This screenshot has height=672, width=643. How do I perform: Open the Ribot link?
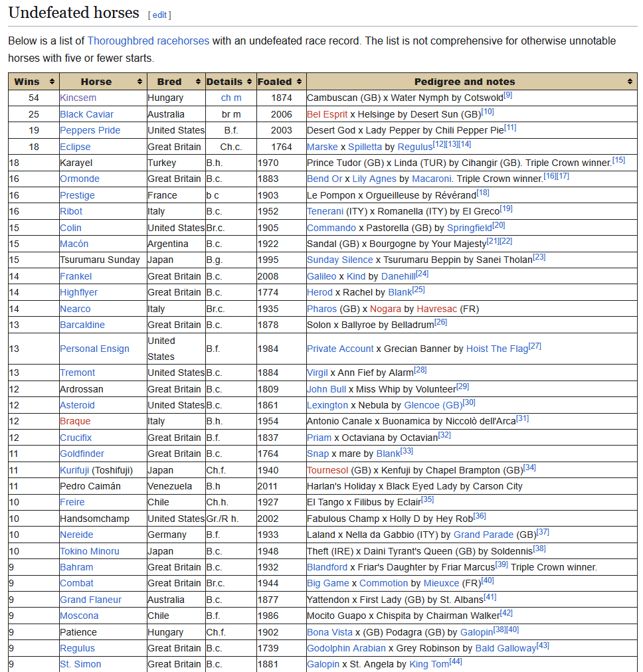pos(71,211)
